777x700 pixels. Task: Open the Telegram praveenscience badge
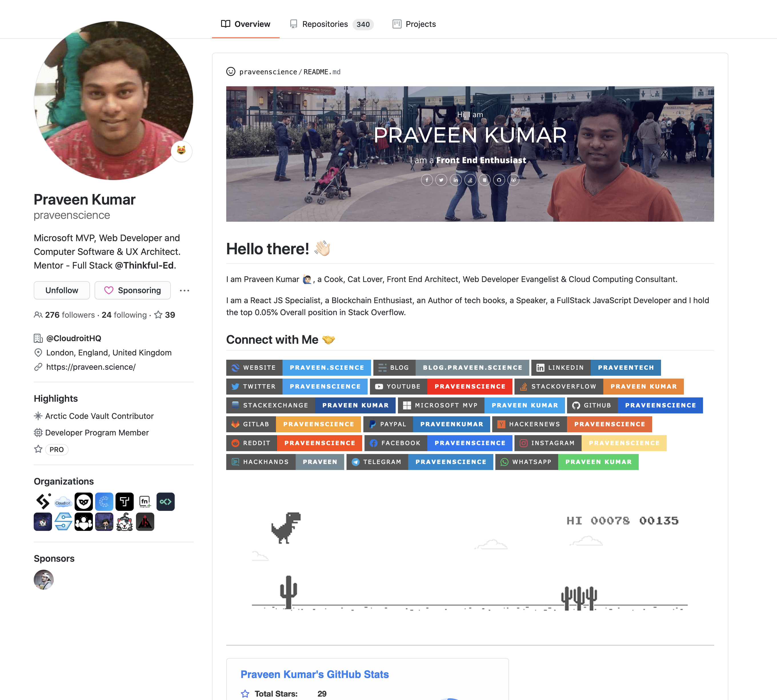coord(420,462)
